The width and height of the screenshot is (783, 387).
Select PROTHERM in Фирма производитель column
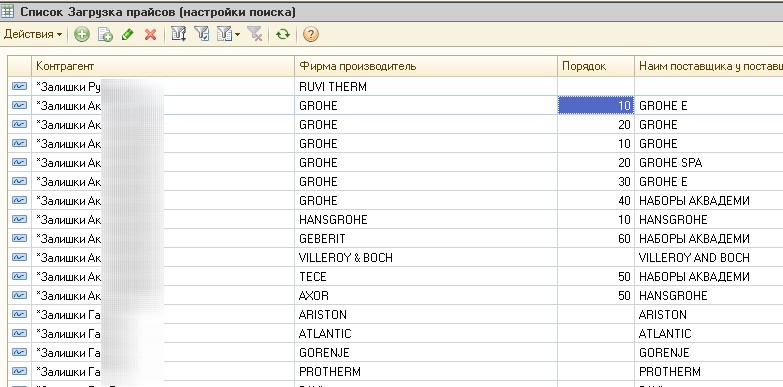pos(426,371)
